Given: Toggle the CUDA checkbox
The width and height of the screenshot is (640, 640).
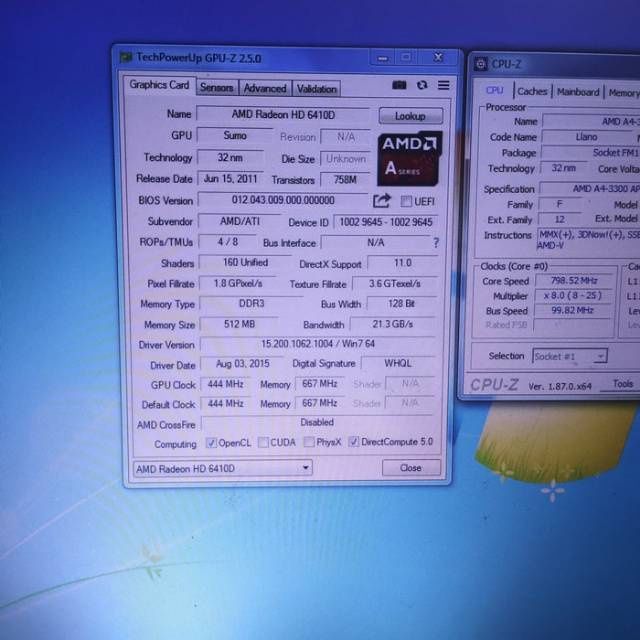Looking at the screenshot, I should pos(262,443).
